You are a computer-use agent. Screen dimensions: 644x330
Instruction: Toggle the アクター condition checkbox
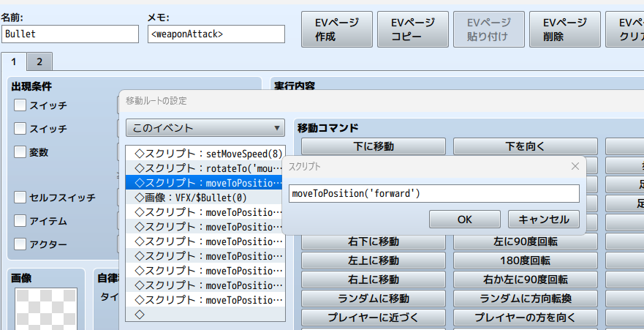point(20,244)
